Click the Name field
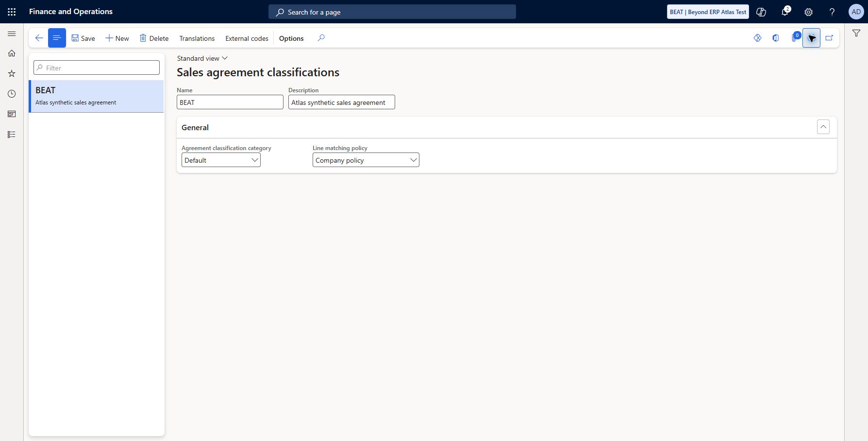868x441 pixels. point(230,102)
